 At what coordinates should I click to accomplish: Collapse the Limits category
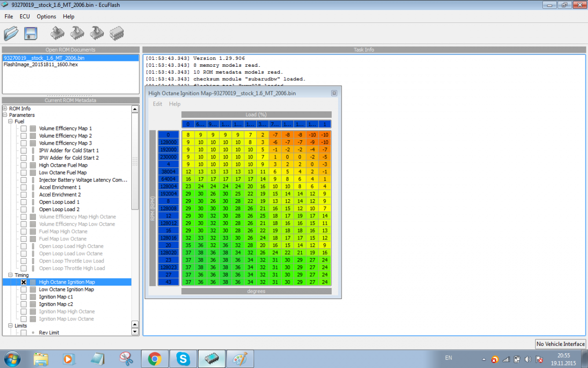click(x=11, y=326)
